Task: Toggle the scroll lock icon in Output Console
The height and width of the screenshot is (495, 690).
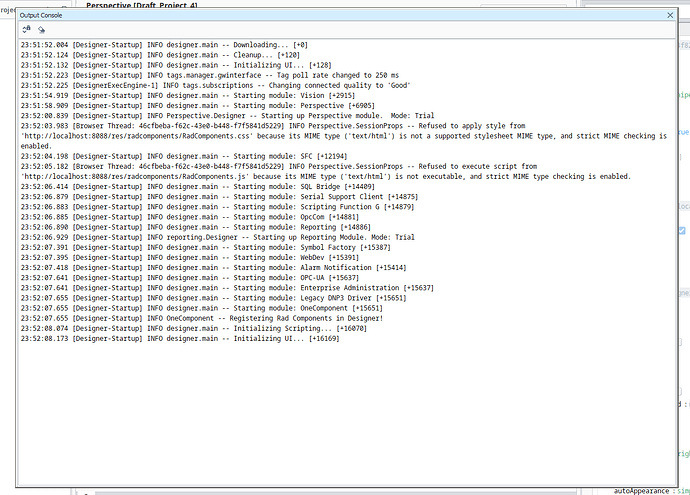Action: coord(26,29)
